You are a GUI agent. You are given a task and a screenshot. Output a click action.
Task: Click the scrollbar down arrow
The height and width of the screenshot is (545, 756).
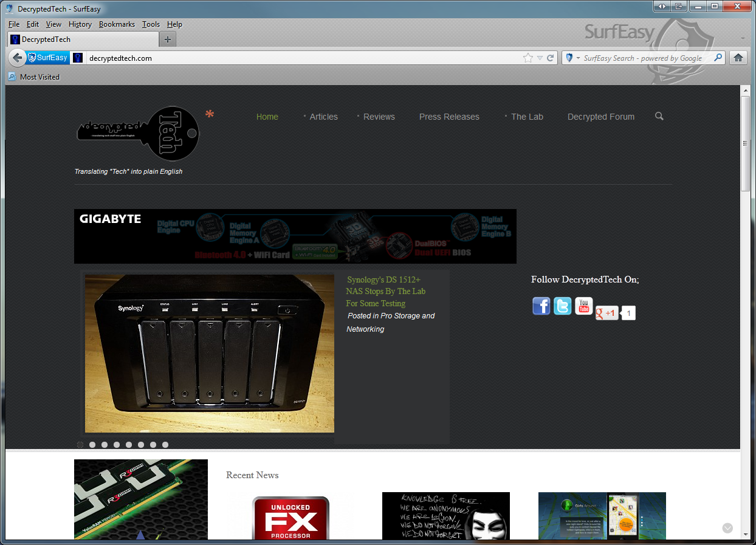(745, 534)
